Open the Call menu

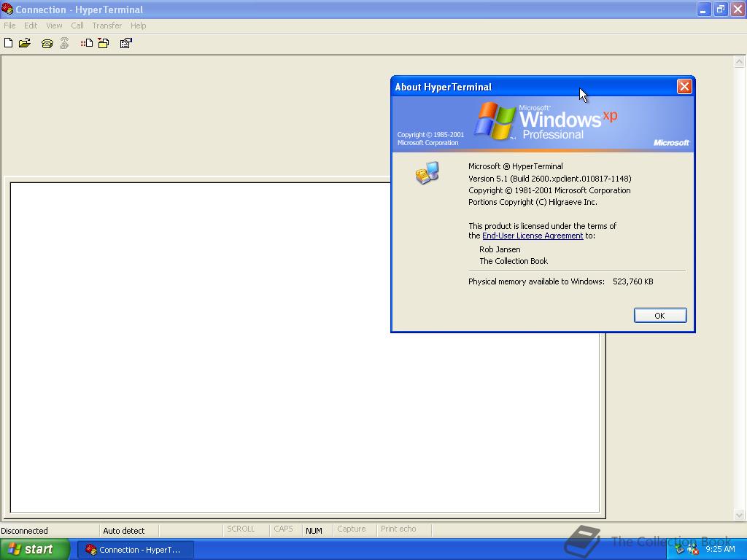[77, 26]
